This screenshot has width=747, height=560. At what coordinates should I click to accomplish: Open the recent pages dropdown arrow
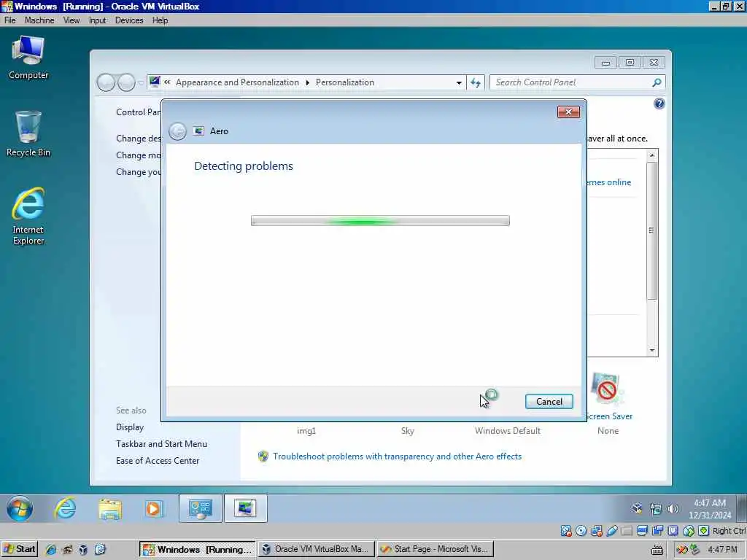click(141, 83)
